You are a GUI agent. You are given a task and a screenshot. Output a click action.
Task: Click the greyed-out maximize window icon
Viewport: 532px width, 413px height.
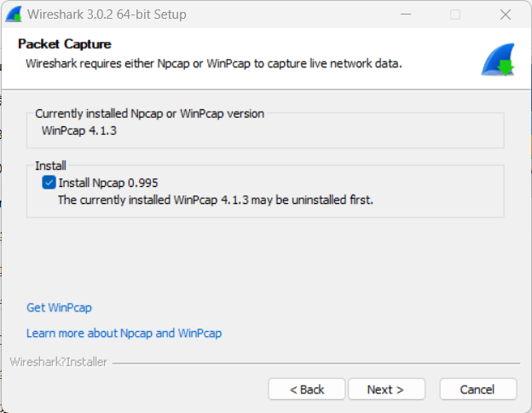coord(455,15)
